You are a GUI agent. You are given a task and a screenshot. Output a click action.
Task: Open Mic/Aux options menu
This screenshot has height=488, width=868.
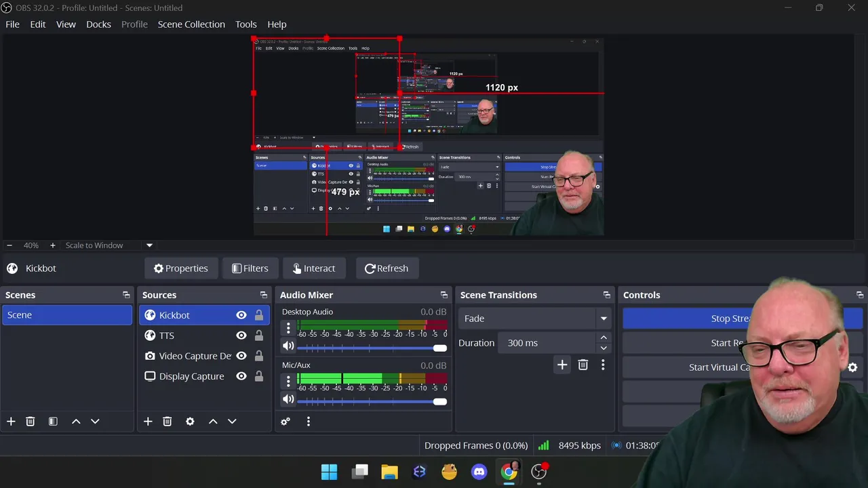288,382
